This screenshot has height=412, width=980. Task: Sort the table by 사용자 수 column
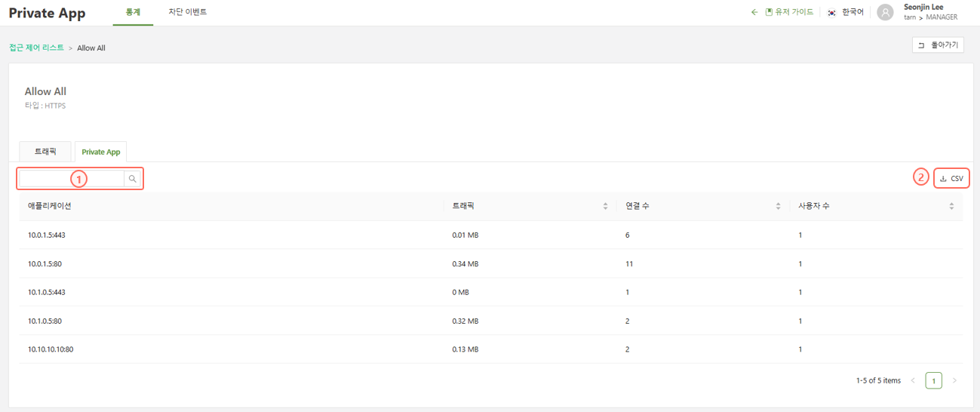point(951,206)
